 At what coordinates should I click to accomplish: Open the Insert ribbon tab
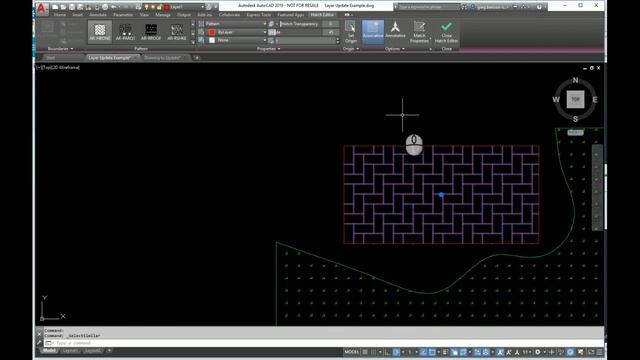point(78,15)
